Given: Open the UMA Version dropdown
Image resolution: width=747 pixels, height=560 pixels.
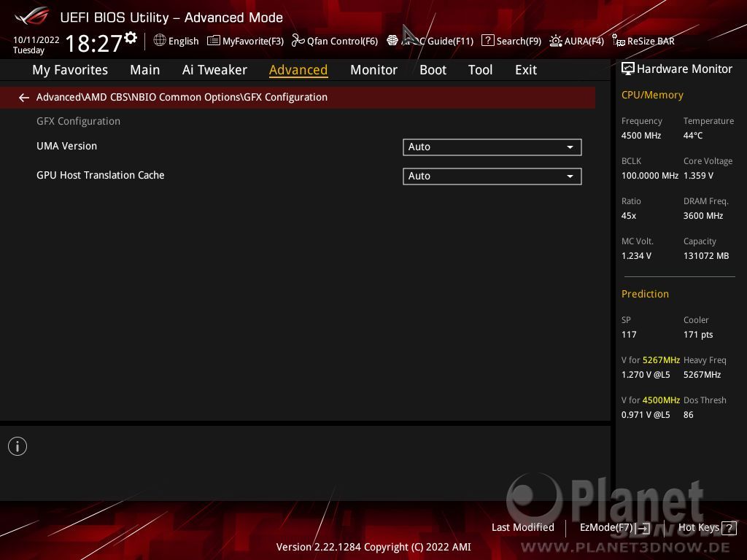Looking at the screenshot, I should click(x=492, y=147).
